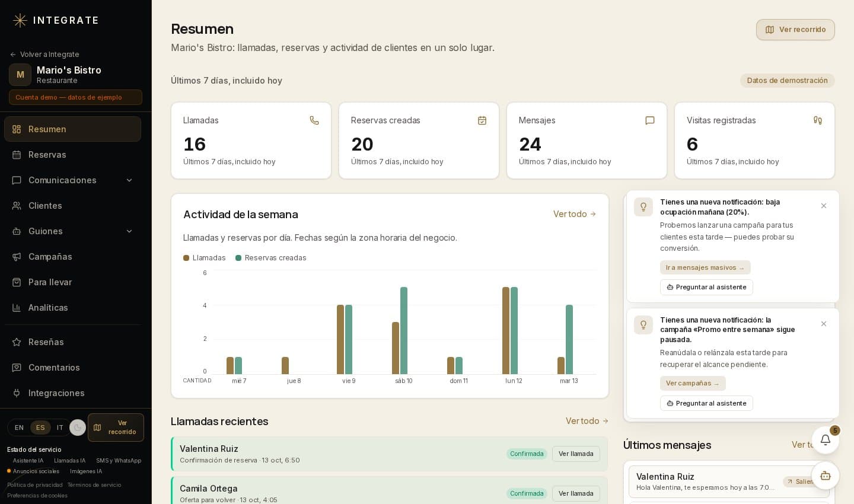Open Política de privacidad link
The image size is (854, 504).
pyautogui.click(x=35, y=485)
